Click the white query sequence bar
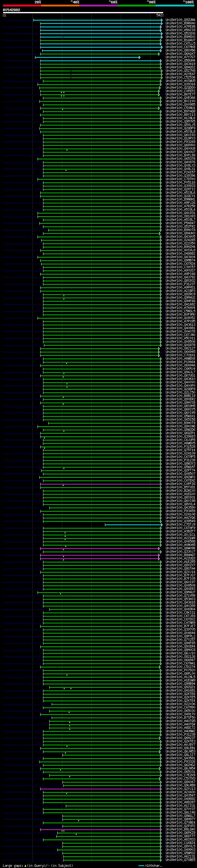Viewport: 197px width, 868px height. pos(83,13)
